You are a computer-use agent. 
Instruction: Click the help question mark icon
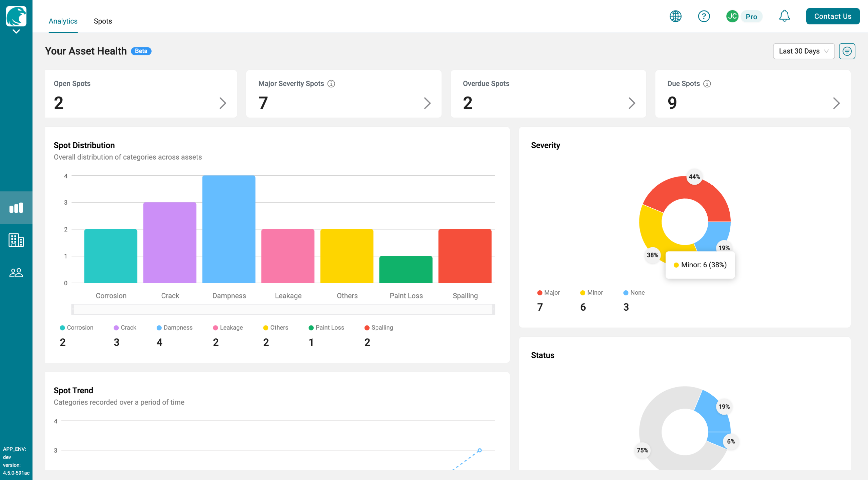(704, 16)
